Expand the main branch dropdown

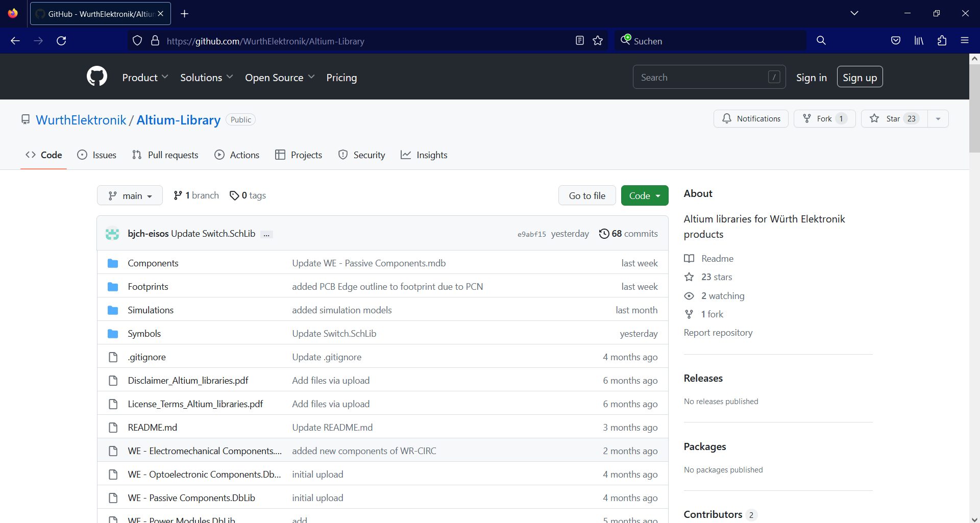coord(130,195)
